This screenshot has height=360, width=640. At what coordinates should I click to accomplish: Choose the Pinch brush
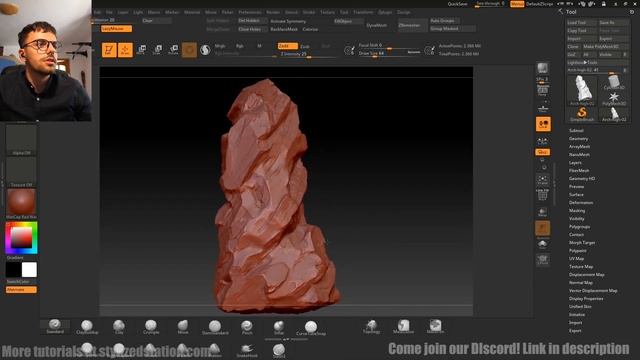tap(247, 327)
